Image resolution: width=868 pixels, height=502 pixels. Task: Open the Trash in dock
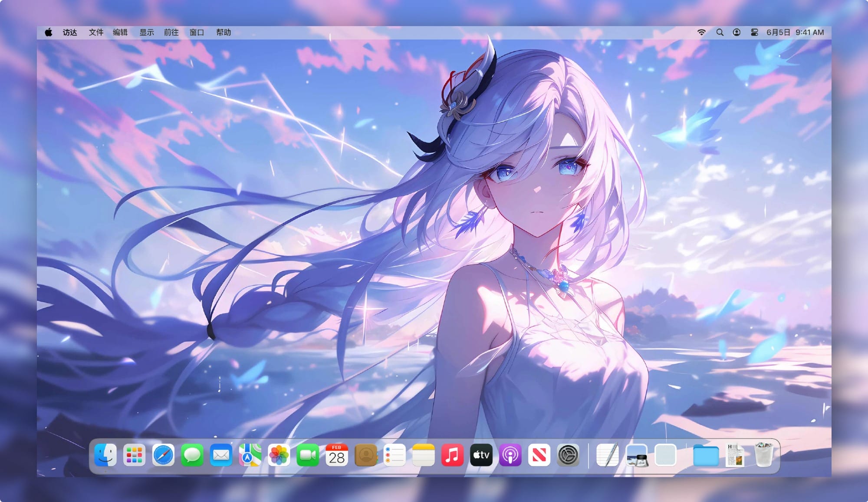pyautogui.click(x=764, y=455)
